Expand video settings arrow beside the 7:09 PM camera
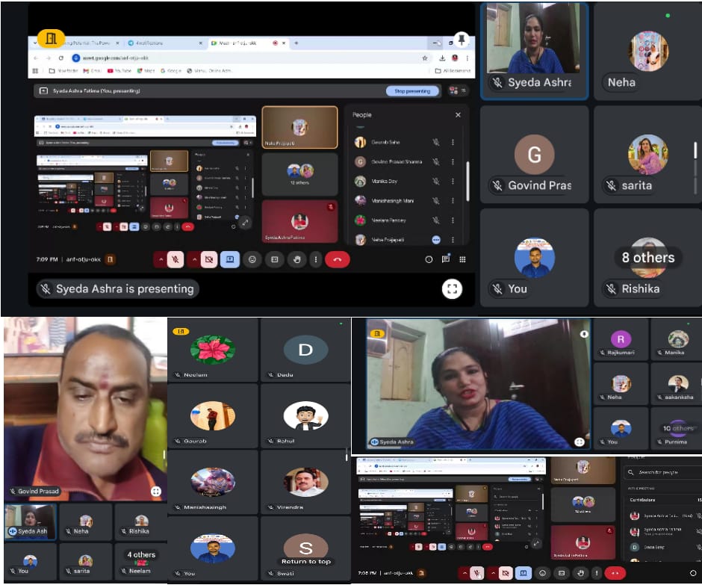Image resolution: width=702 pixels, height=588 pixels. click(193, 259)
